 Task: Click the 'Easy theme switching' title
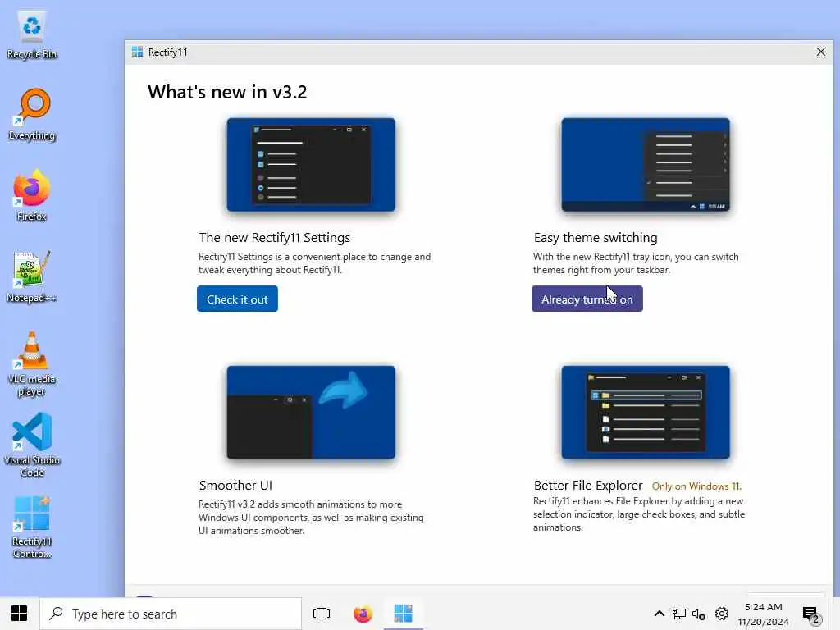[596, 237]
